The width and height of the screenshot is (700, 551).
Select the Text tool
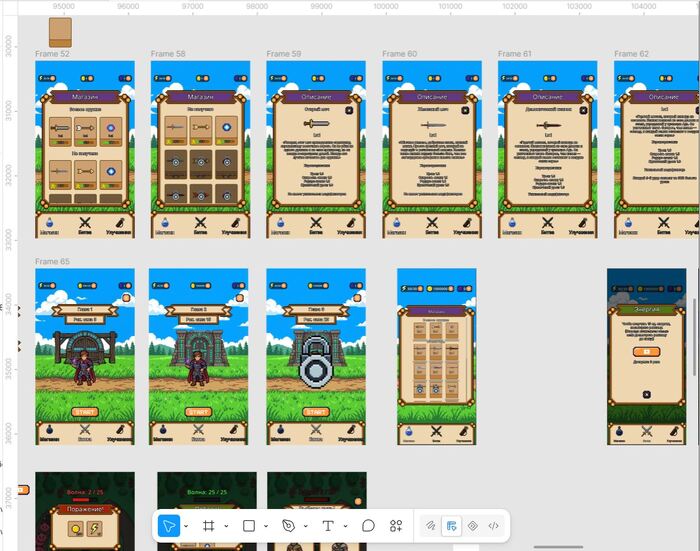point(328,526)
